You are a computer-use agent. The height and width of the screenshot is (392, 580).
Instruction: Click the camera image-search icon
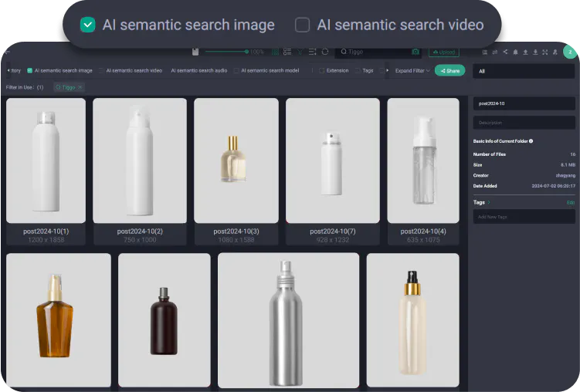tap(415, 52)
